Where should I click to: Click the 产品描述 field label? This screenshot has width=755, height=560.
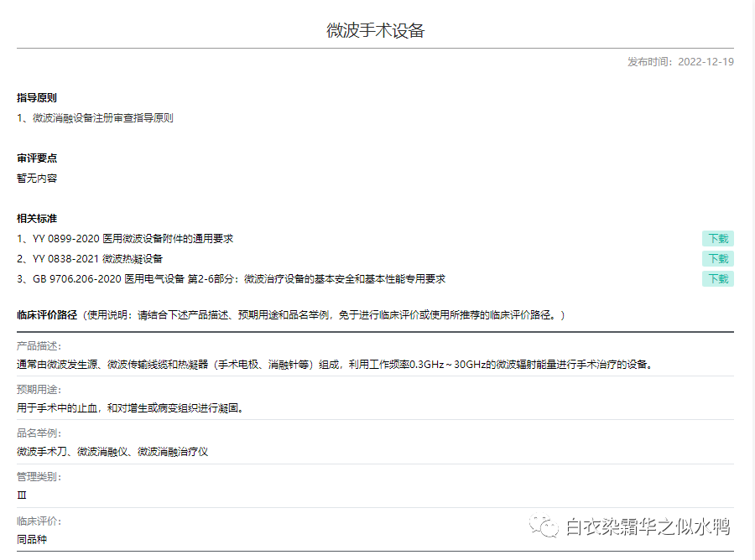point(39,346)
